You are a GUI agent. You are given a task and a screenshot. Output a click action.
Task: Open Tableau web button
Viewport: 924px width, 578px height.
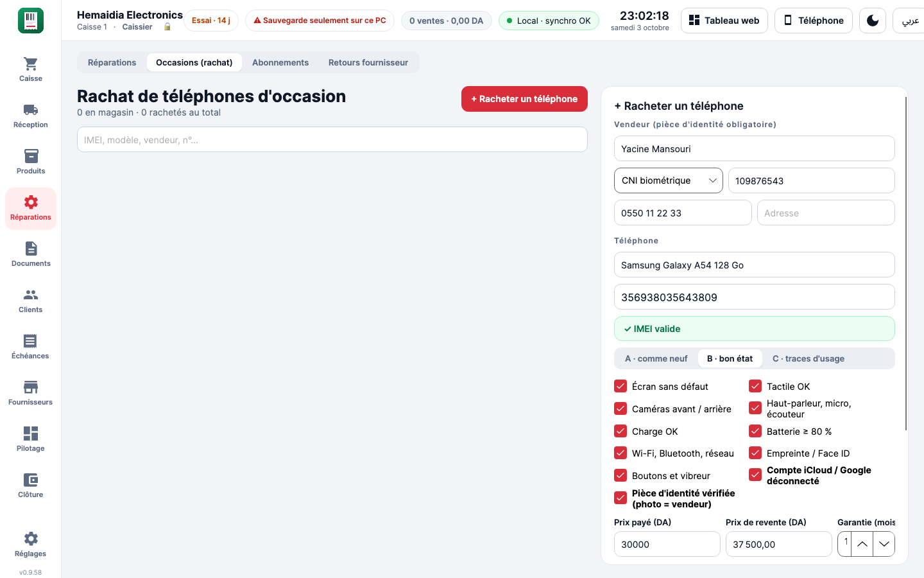point(724,21)
